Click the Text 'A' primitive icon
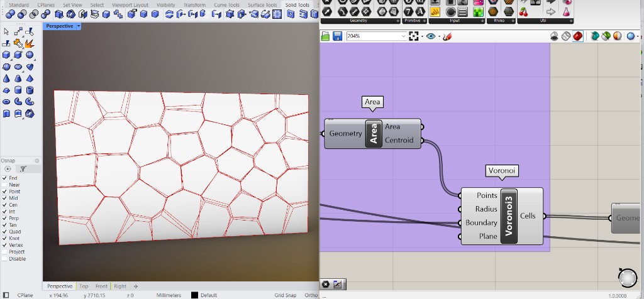 (419, 11)
